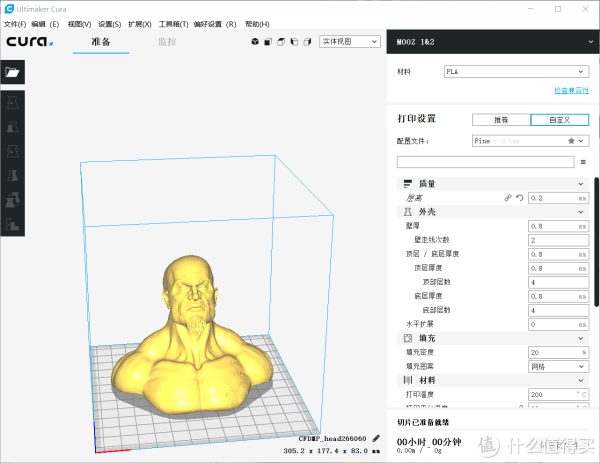The width and height of the screenshot is (600, 463).
Task: Open the MOOZ 1&2 printer selector
Action: tap(493, 42)
